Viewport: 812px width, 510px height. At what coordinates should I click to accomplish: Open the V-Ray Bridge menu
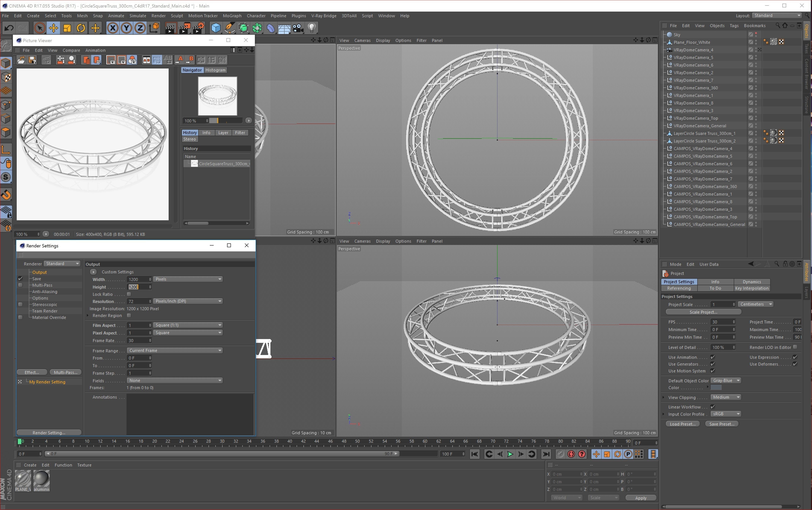point(324,16)
